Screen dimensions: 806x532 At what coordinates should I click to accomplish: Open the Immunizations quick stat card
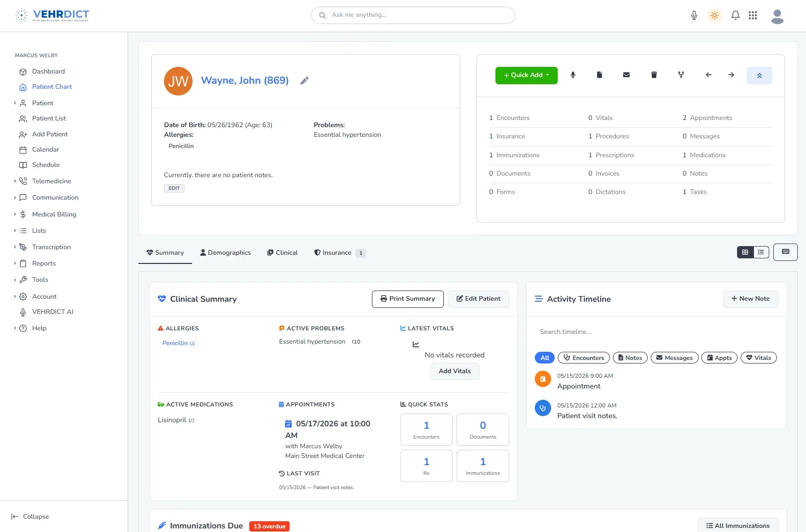tap(483, 466)
